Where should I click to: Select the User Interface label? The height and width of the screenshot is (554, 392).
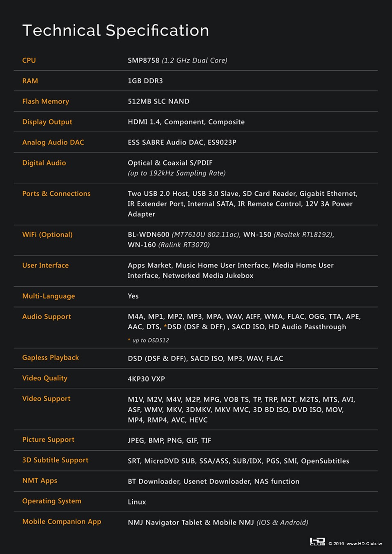tap(45, 265)
